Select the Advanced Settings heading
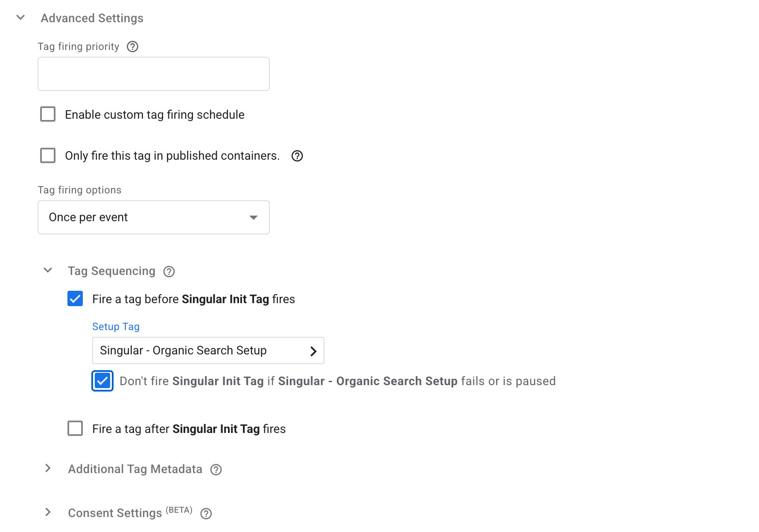759x532 pixels. tap(92, 18)
